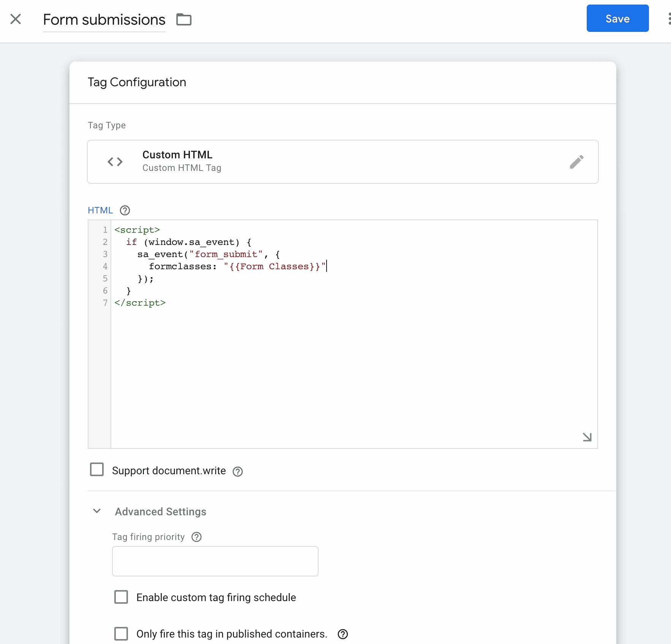Click the pencil icon to edit tag type
Image resolution: width=671 pixels, height=644 pixels.
coord(576,162)
